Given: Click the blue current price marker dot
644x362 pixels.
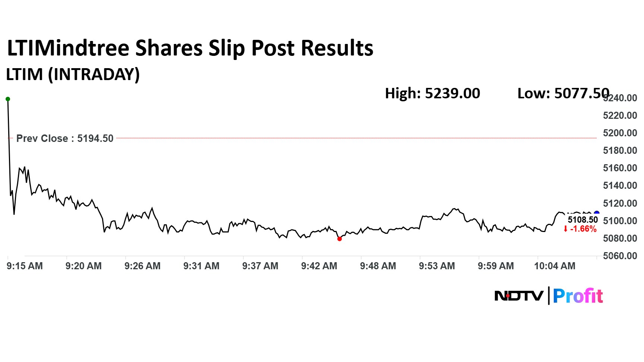Looking at the screenshot, I should [x=596, y=213].
